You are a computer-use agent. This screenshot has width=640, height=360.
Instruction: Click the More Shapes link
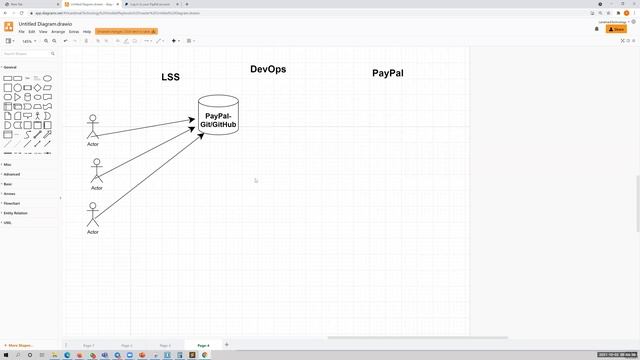tap(18, 345)
